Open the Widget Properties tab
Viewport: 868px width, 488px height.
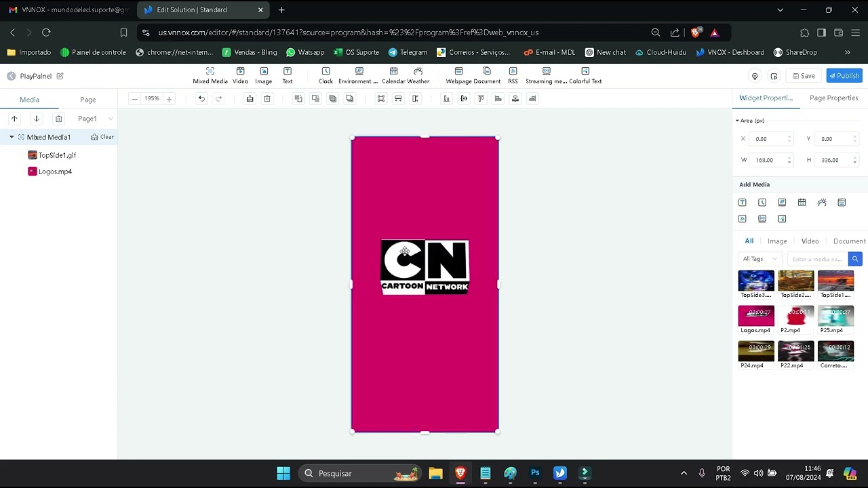click(x=766, y=98)
